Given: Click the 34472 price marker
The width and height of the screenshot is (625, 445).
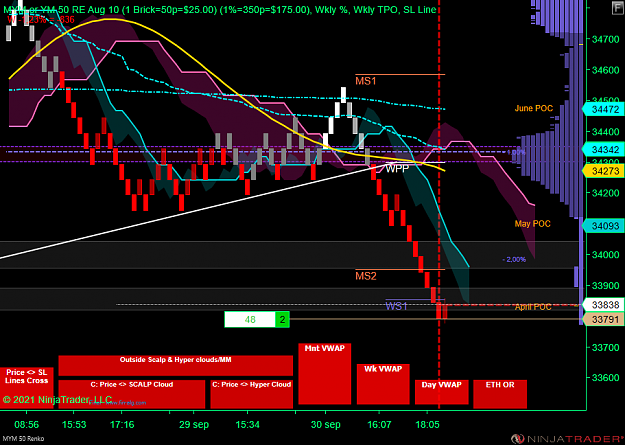Looking at the screenshot, I should [603, 109].
